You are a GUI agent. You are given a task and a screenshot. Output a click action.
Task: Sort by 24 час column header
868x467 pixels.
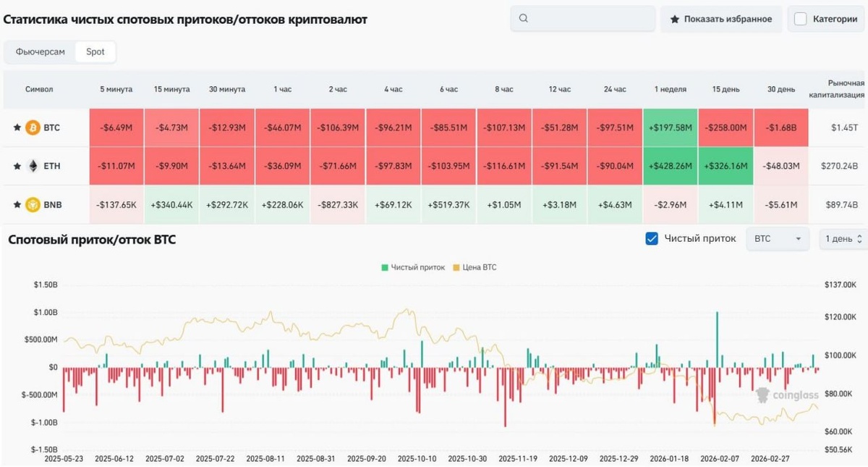[615, 89]
